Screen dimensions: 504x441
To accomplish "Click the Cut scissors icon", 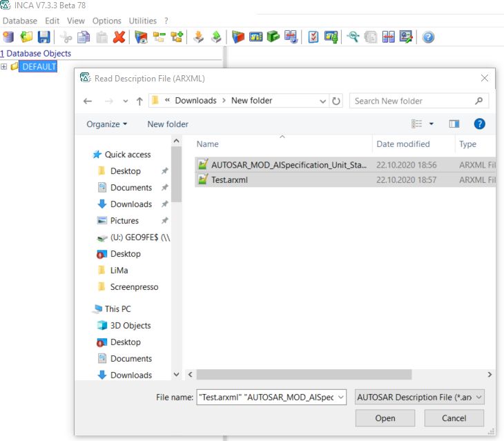I will pyautogui.click(x=66, y=37).
